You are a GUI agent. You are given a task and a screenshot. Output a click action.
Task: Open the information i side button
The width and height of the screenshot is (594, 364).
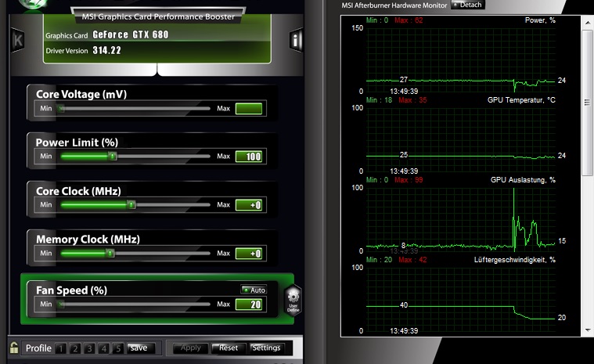(296, 40)
